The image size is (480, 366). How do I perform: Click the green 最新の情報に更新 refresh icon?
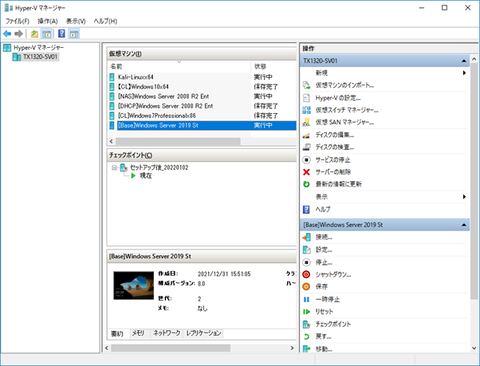pos(306,184)
